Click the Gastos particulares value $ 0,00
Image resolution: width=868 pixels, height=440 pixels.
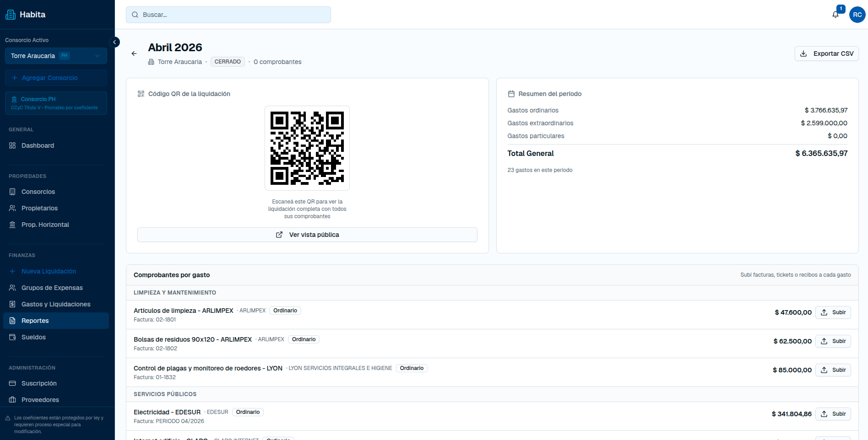[x=837, y=136]
